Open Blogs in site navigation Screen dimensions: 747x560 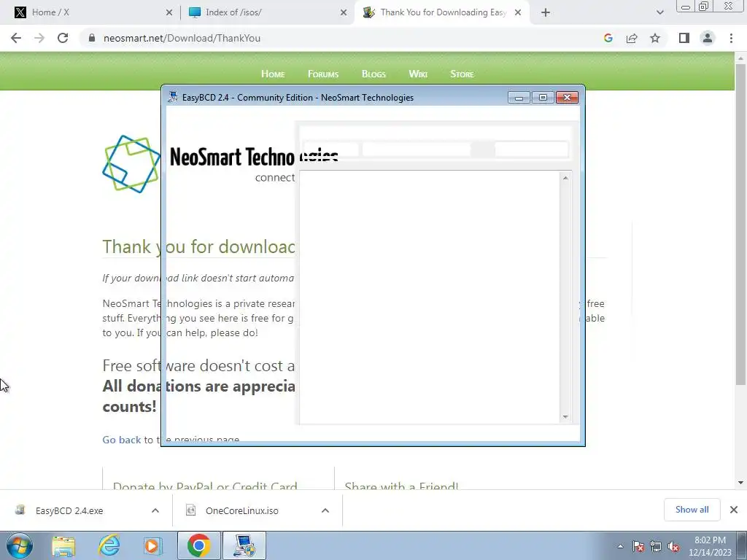click(x=373, y=74)
